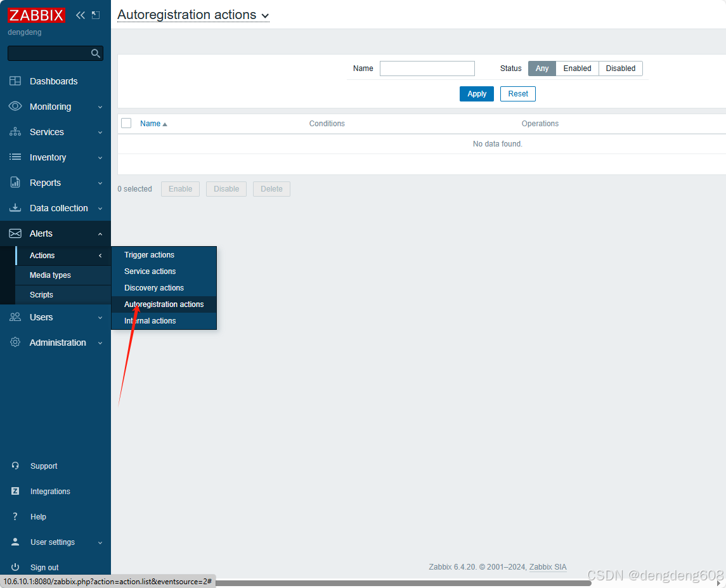726x588 pixels.
Task: Click the Monitoring eye icon
Action: click(x=15, y=106)
